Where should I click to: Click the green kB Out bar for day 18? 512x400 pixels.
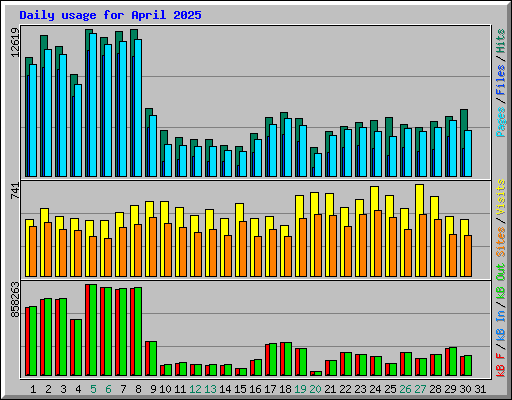coord(288,359)
